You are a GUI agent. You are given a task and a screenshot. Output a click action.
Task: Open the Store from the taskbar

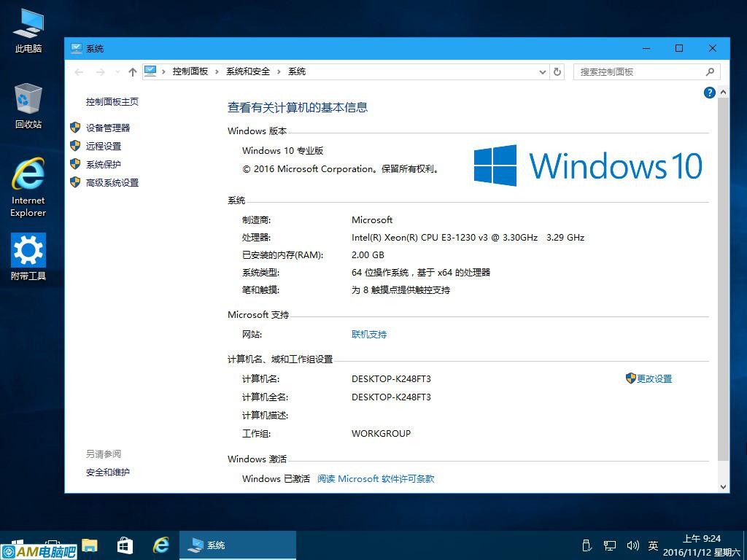coord(125,545)
